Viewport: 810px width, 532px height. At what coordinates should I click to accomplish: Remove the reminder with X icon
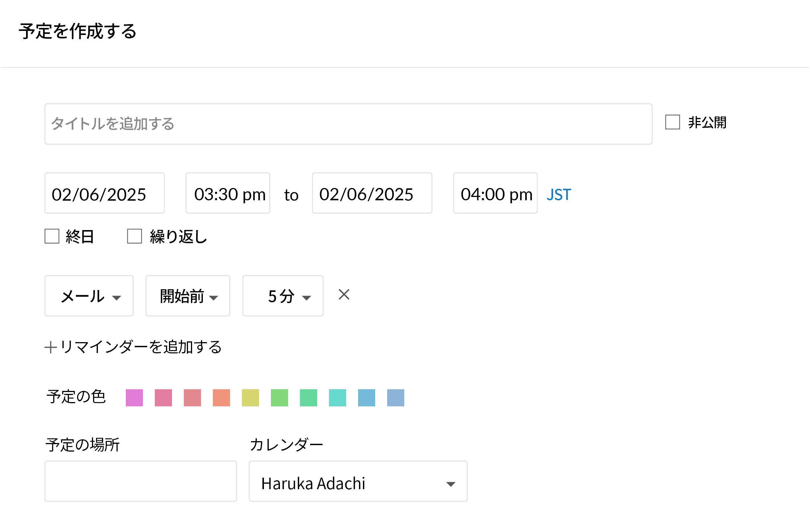pos(344,294)
